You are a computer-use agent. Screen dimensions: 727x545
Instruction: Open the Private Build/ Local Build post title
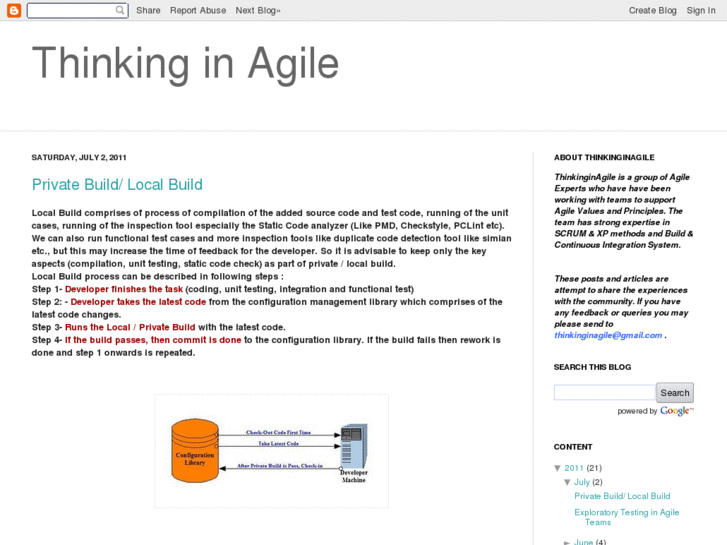(117, 184)
